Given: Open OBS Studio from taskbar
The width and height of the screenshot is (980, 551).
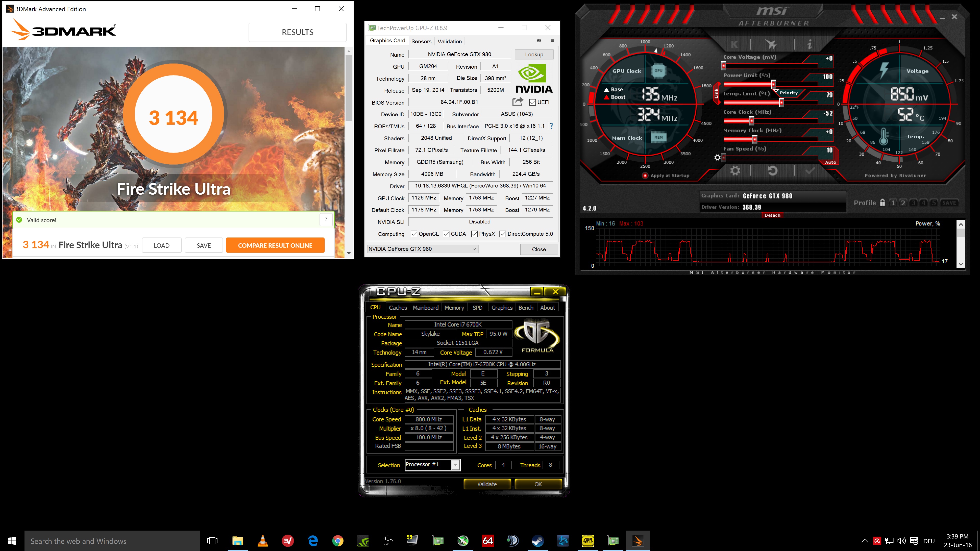Looking at the screenshot, I should coord(388,541).
